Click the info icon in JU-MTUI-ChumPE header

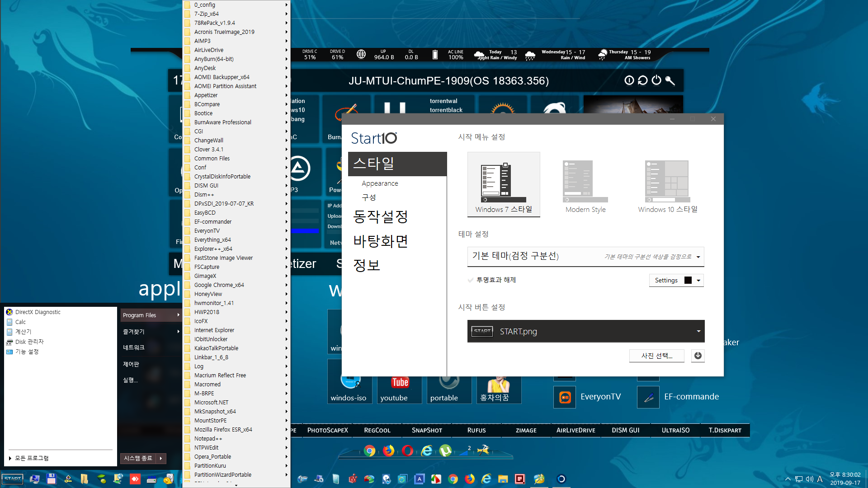coord(629,80)
